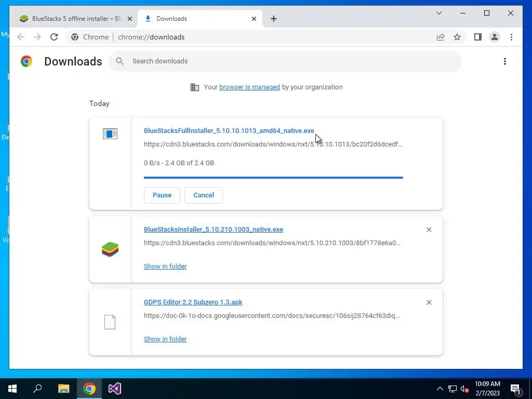The height and width of the screenshot is (399, 532).
Task: Open the network status tray icon
Action: (x=453, y=389)
